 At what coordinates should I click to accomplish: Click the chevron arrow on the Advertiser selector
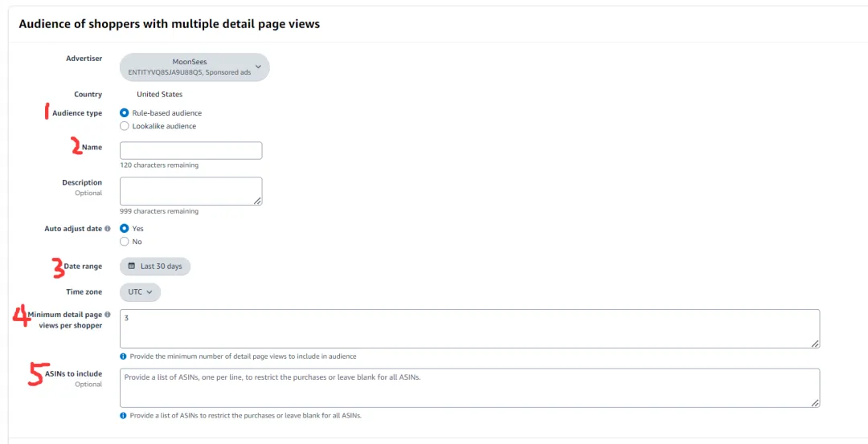pyautogui.click(x=258, y=67)
